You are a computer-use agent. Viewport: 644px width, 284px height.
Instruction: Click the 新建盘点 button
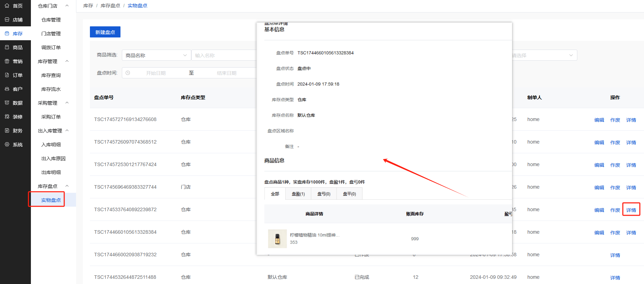pos(105,32)
